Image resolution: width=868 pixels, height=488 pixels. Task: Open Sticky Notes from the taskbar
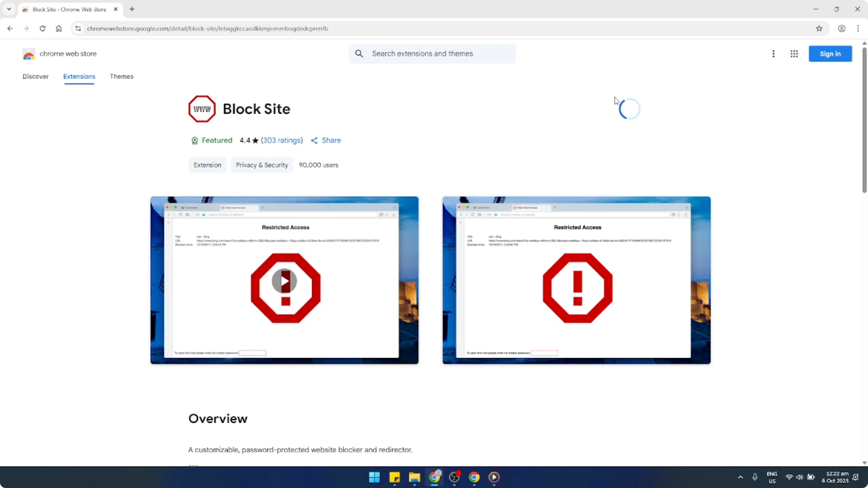coord(394,477)
